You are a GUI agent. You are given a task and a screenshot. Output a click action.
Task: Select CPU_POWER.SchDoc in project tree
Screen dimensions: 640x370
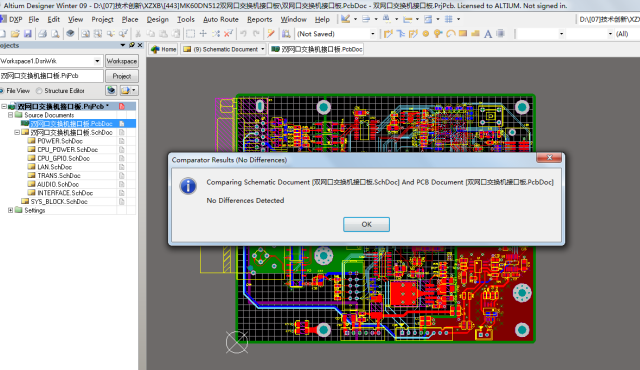point(68,150)
